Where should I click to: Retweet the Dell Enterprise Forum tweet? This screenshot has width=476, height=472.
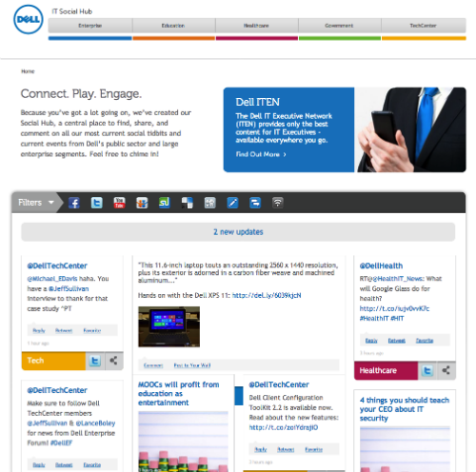(x=64, y=465)
